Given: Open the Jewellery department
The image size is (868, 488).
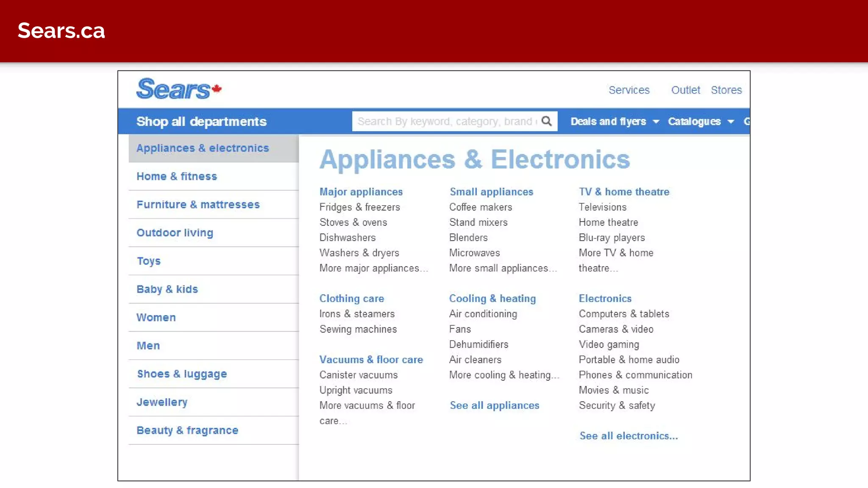Looking at the screenshot, I should click(162, 402).
